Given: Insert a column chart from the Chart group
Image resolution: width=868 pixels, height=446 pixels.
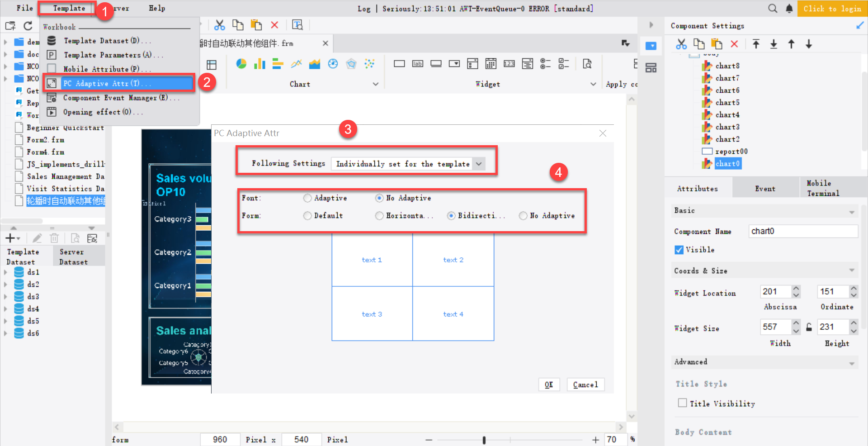Looking at the screenshot, I should [259, 63].
